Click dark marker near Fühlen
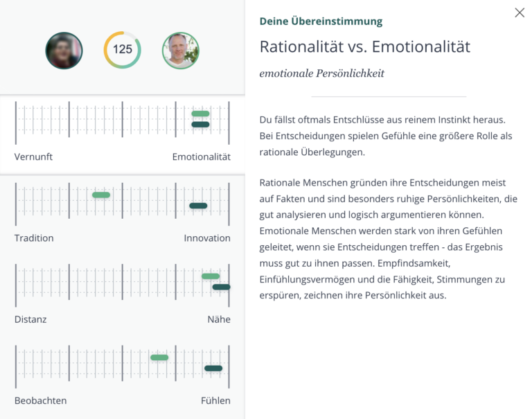The height and width of the screenshot is (419, 532). pyautogui.click(x=213, y=368)
